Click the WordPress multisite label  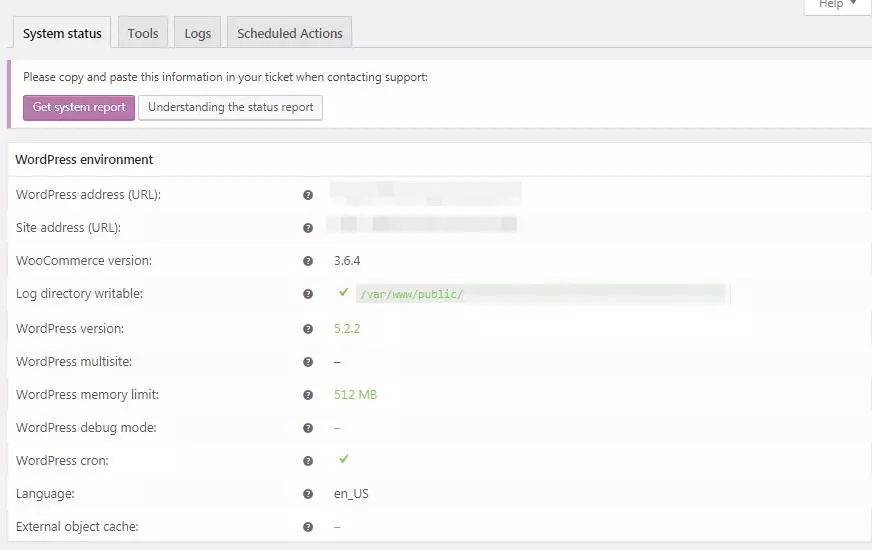[73, 361]
